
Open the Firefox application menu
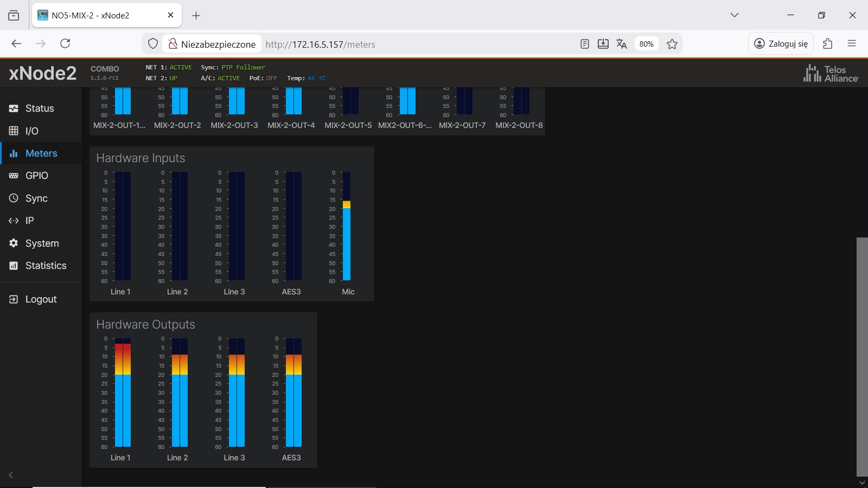point(852,43)
